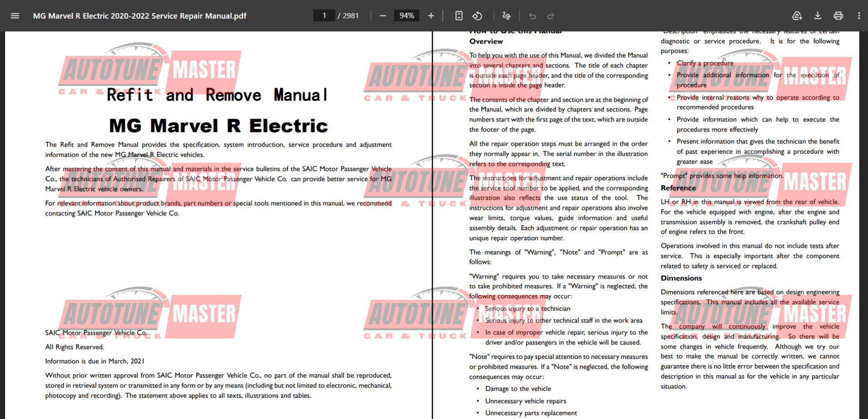Click 'Unnecessary parts replacement' bullet

point(531,413)
